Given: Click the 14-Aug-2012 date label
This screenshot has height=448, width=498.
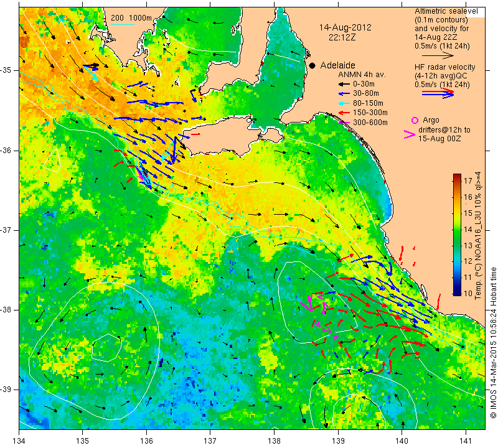Looking at the screenshot, I should pos(345,27).
